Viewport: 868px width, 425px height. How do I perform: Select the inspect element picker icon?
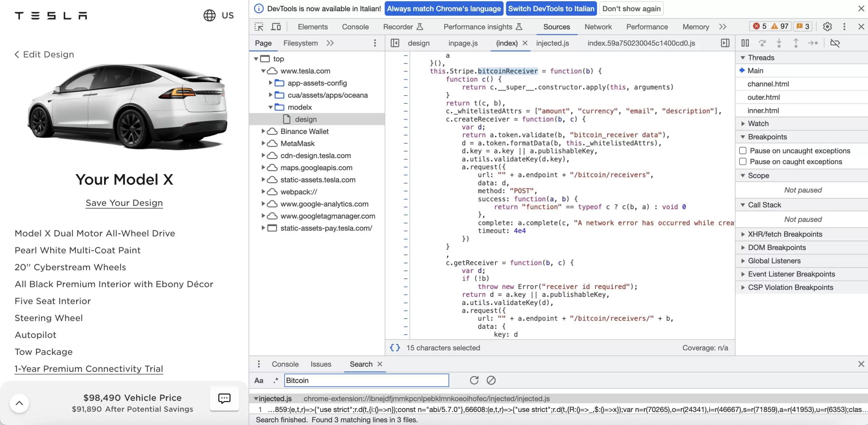point(259,27)
